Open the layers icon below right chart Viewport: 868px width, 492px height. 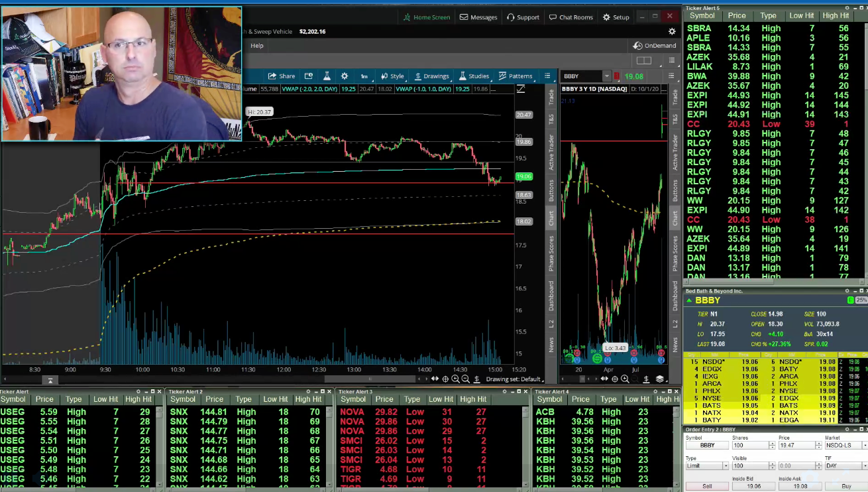(x=660, y=379)
